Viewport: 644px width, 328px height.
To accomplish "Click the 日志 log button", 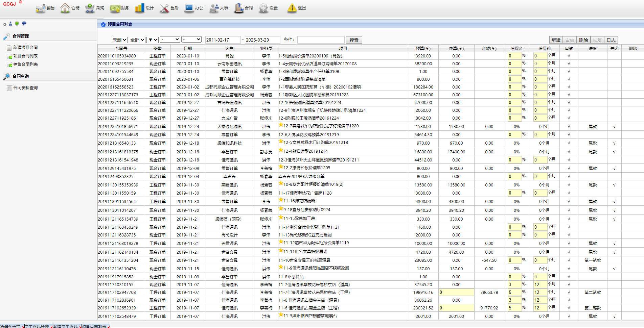I will pyautogui.click(x=611, y=40).
